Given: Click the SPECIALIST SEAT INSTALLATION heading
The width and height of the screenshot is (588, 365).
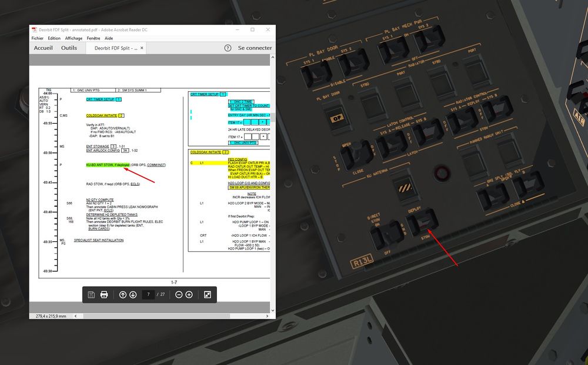Looking at the screenshot, I should pos(99,240).
